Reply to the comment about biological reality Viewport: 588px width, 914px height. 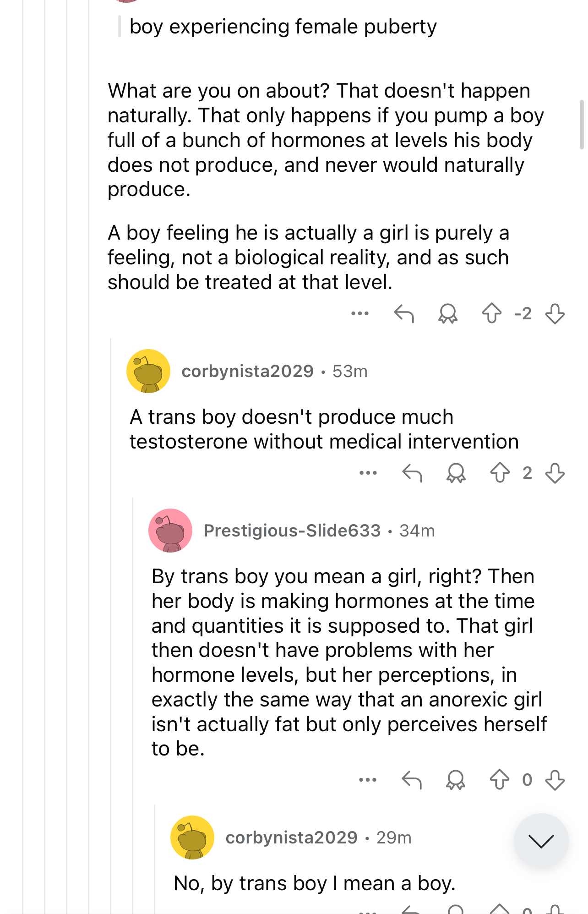pyautogui.click(x=404, y=314)
